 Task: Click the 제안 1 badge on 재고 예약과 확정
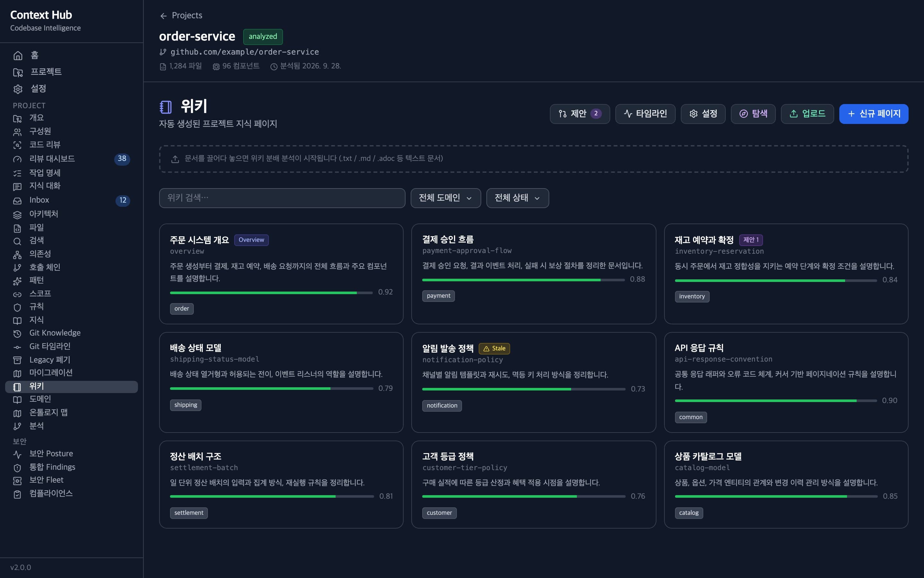tap(751, 240)
